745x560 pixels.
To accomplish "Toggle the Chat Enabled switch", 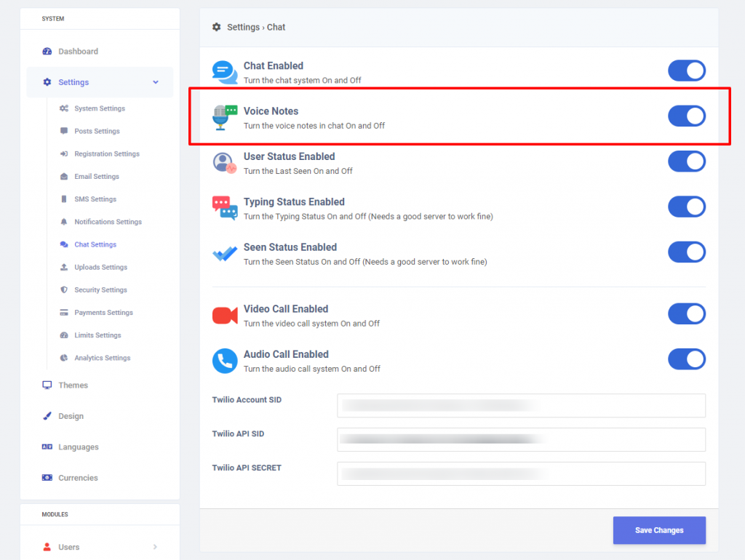I will coord(687,71).
